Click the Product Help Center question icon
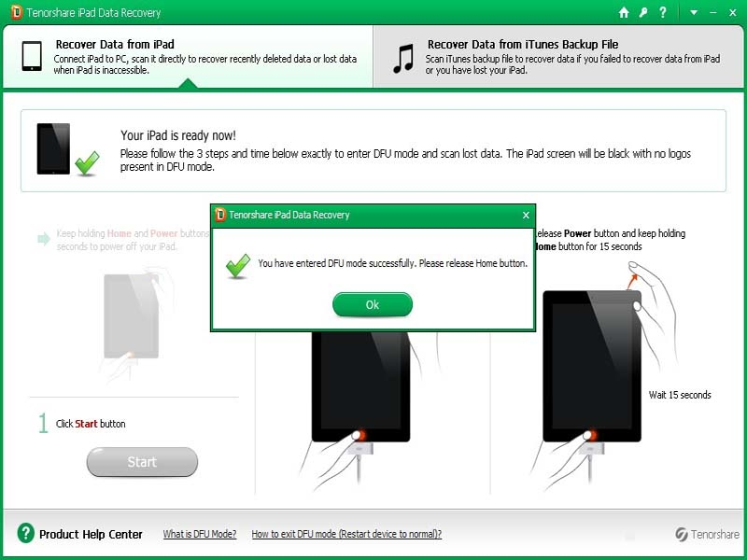 click(x=26, y=533)
